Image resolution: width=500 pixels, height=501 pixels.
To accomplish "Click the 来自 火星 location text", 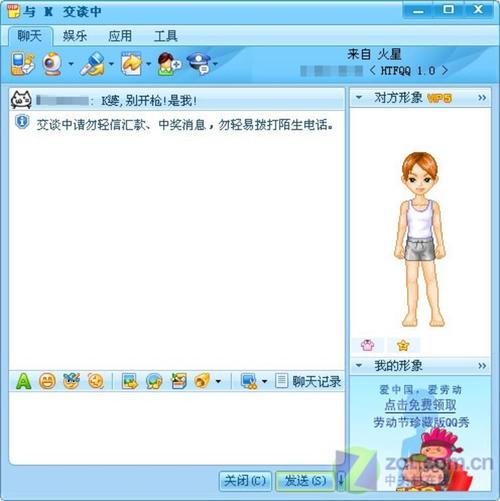I will pyautogui.click(x=374, y=54).
